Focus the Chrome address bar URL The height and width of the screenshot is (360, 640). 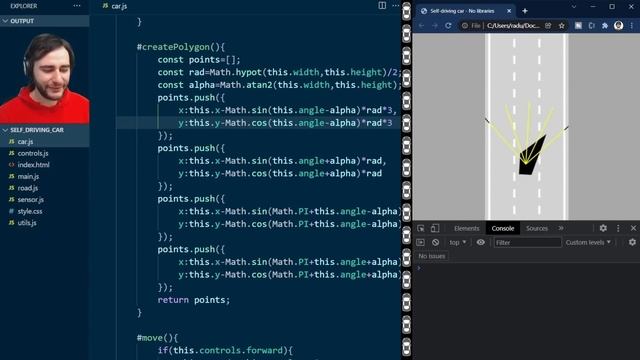pos(513,26)
